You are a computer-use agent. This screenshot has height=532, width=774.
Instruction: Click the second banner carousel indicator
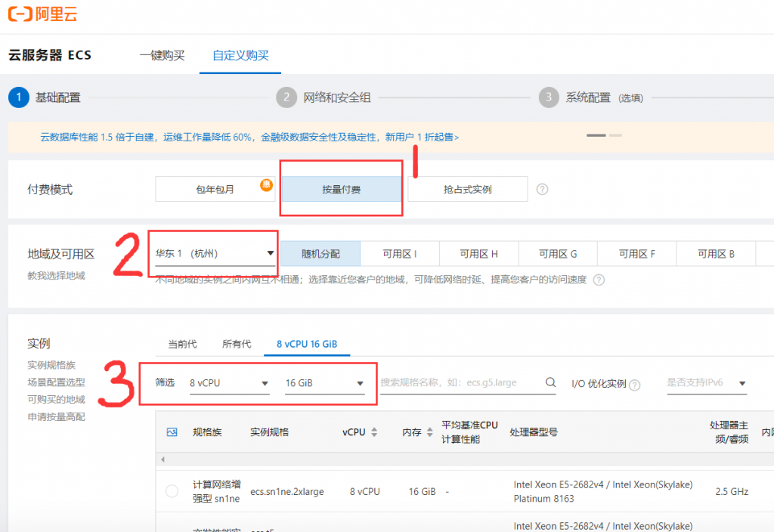pyautogui.click(x=615, y=135)
